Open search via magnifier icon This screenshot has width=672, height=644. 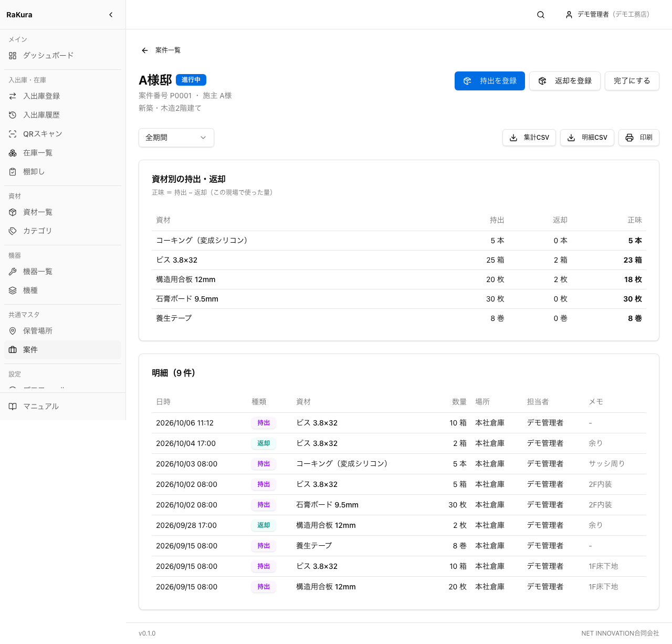541,15
